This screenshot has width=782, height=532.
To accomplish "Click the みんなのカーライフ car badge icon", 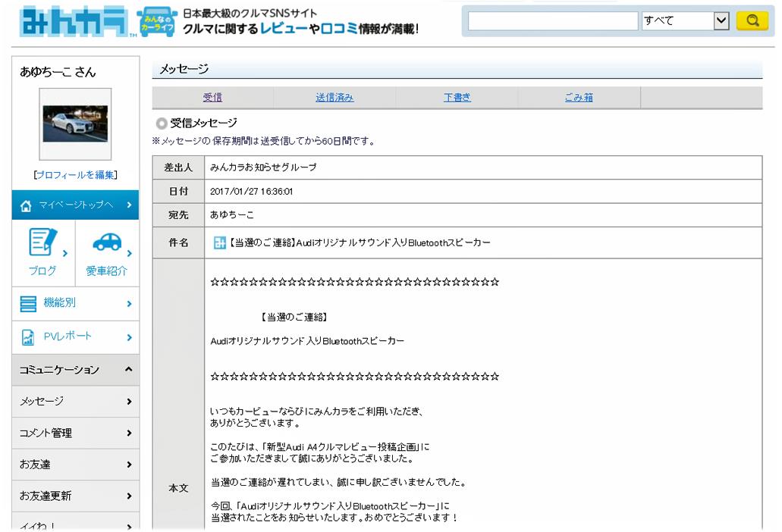I will 157,23.
